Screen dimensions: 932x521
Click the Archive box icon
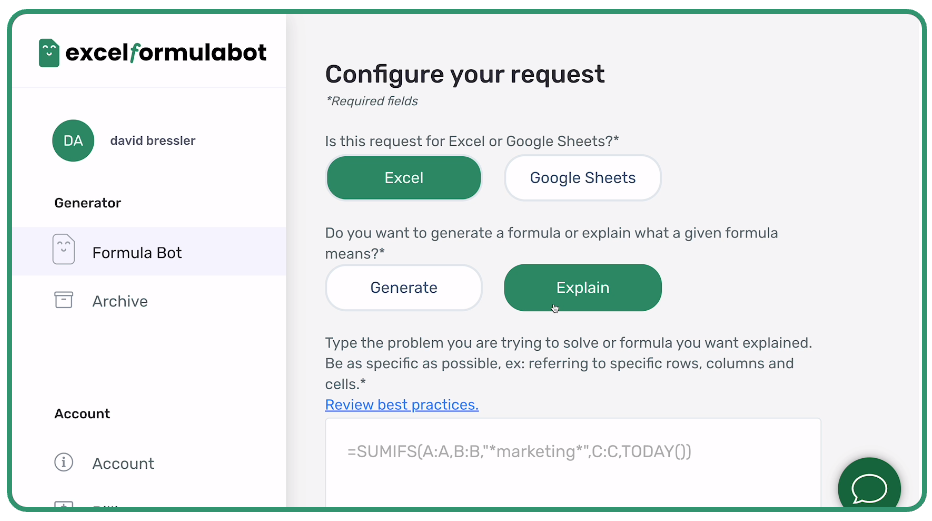pos(64,300)
